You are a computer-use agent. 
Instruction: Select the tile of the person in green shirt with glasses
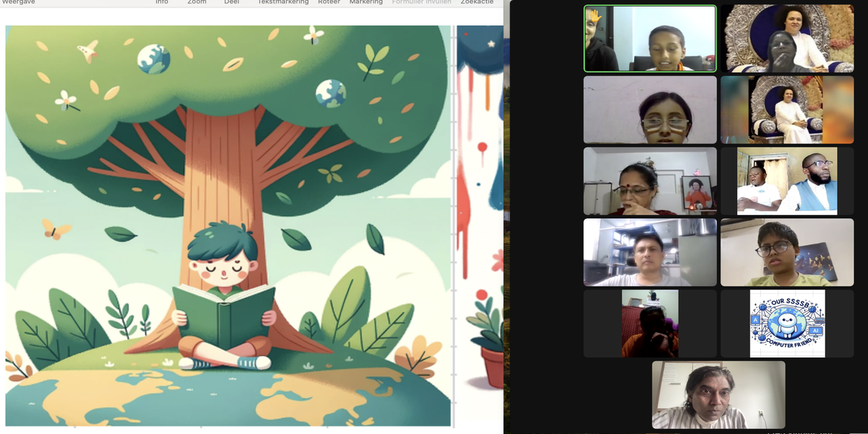787,252
